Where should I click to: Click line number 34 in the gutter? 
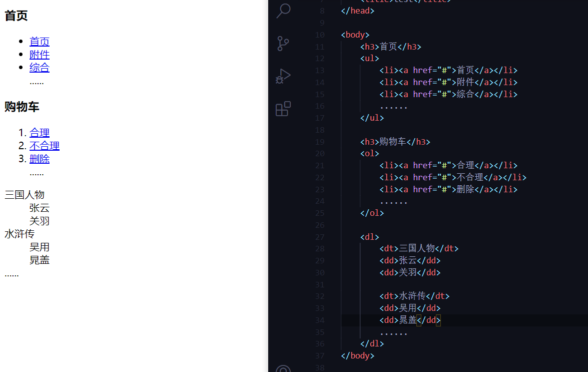[x=320, y=320]
